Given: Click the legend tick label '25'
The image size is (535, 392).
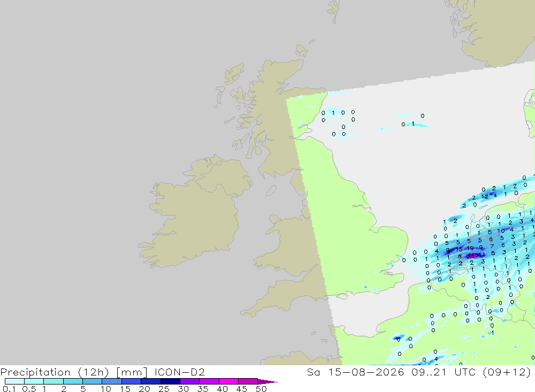Looking at the screenshot, I should [x=164, y=389].
